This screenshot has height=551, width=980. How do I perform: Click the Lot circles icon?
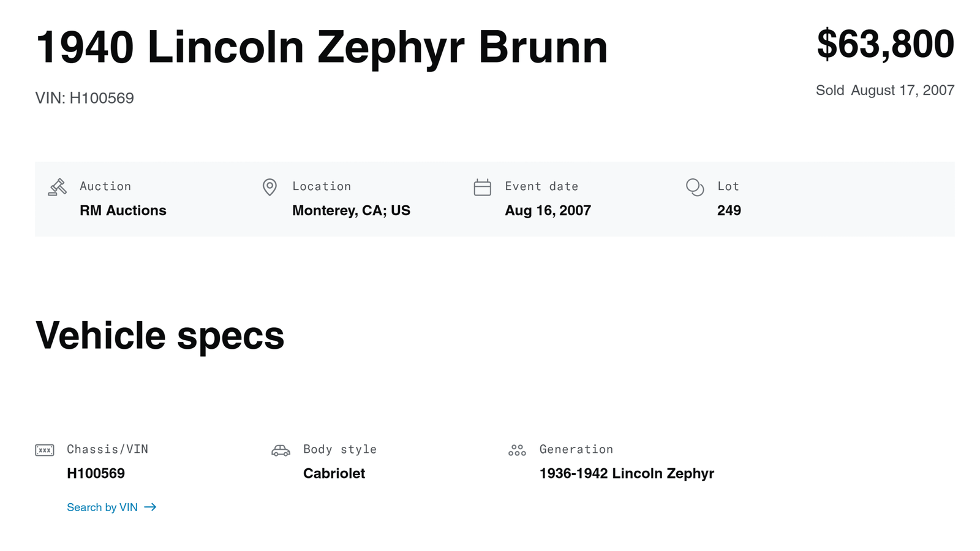click(695, 187)
